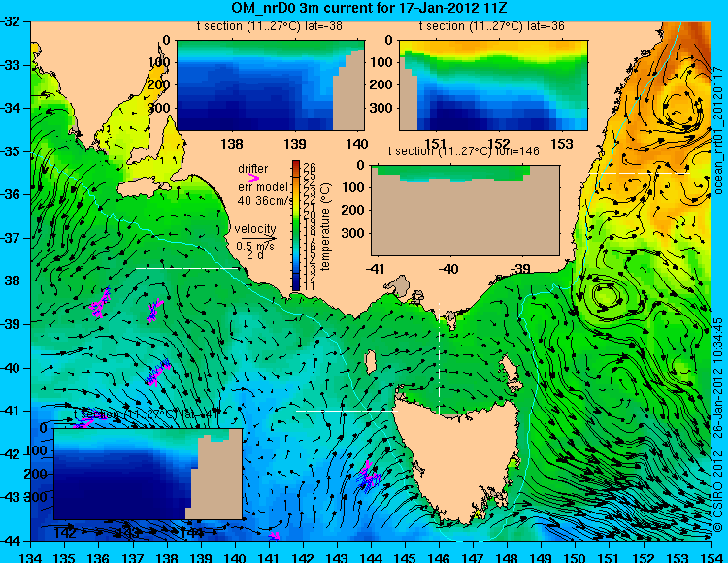Viewport: 728px width, 563px height.
Task: Click the '153' tick in lat=-36 section
Action: [563, 144]
